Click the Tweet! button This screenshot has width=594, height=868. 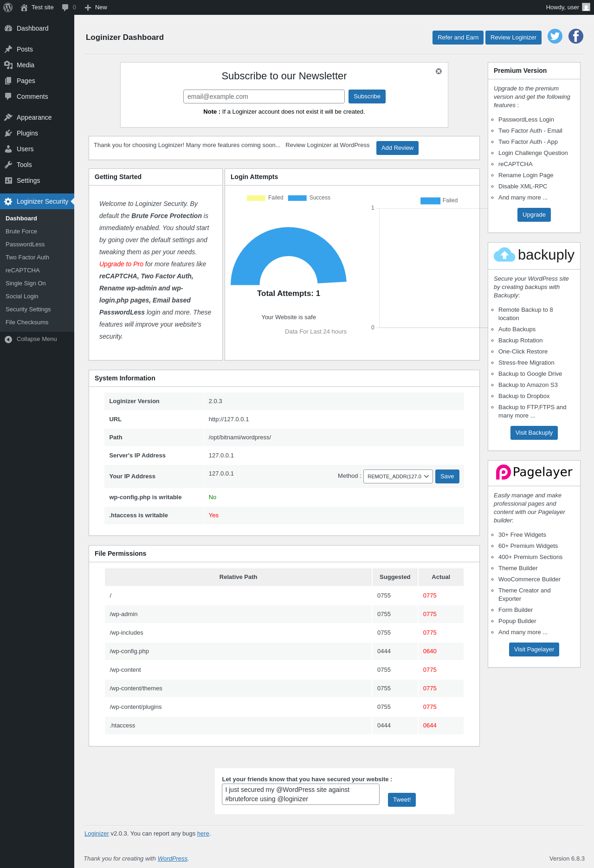(402, 800)
